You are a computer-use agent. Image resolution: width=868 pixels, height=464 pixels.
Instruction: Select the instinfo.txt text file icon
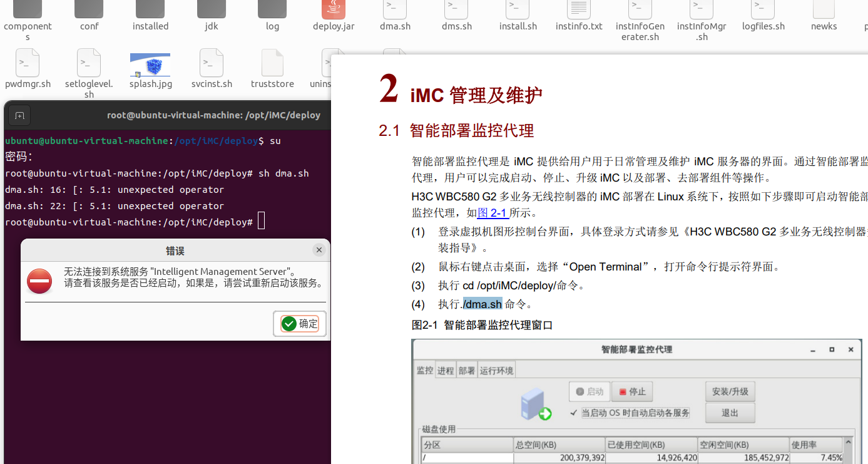pyautogui.click(x=579, y=9)
